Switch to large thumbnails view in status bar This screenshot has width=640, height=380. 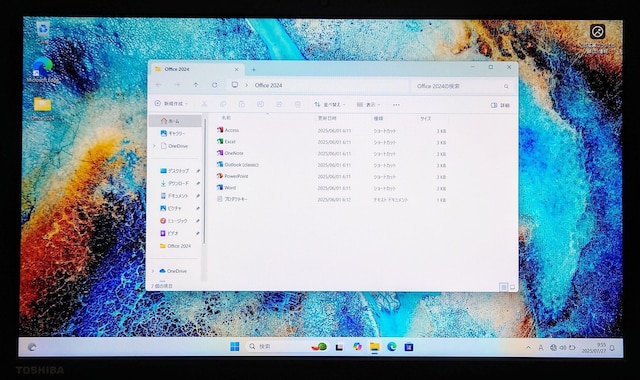513,287
